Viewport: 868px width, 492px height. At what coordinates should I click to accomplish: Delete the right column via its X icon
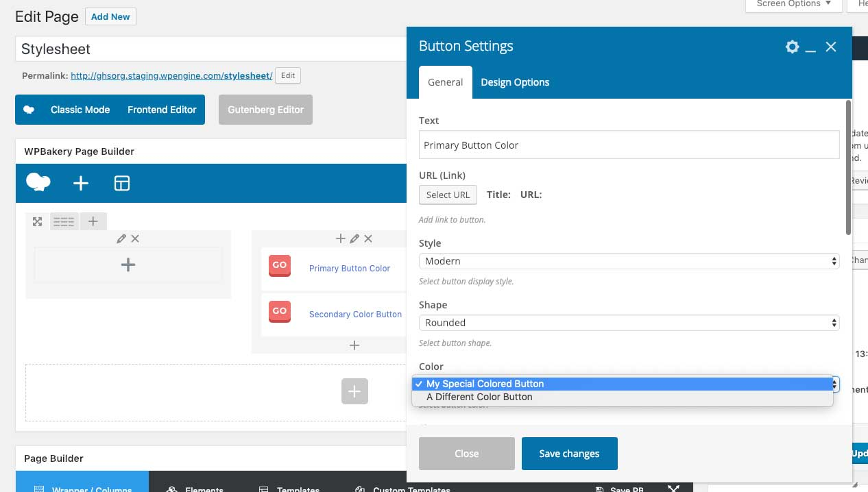(x=368, y=238)
